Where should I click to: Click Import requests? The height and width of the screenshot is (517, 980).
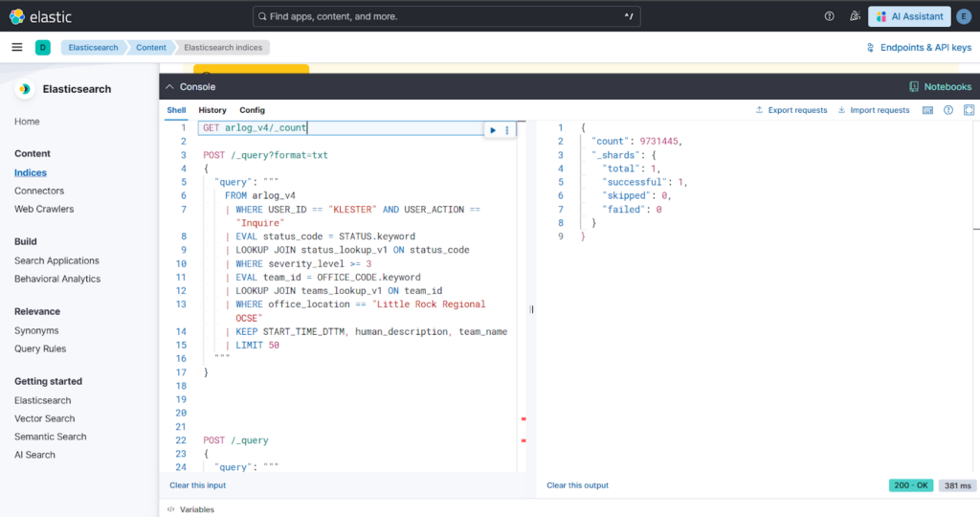pos(874,110)
